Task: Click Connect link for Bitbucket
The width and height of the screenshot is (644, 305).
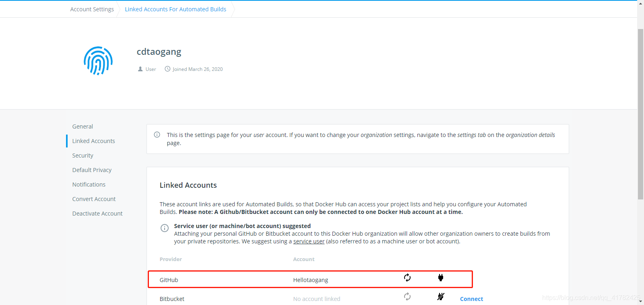Action: pos(471,299)
